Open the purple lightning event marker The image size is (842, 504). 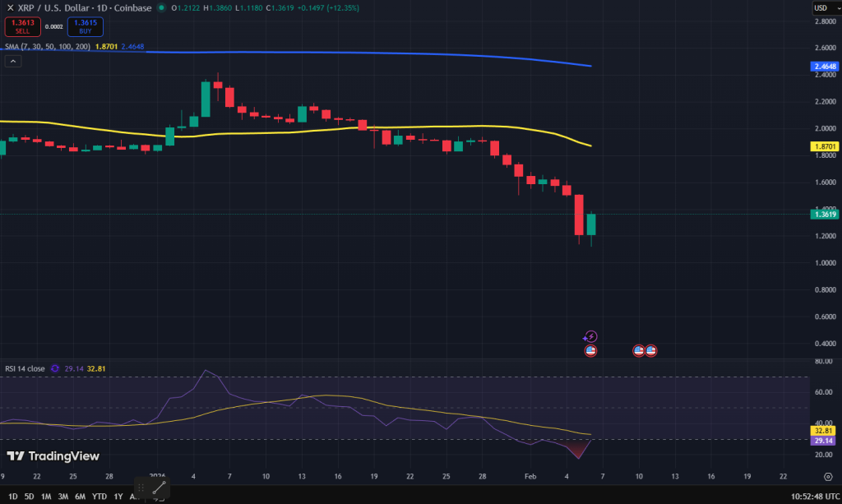tap(590, 336)
